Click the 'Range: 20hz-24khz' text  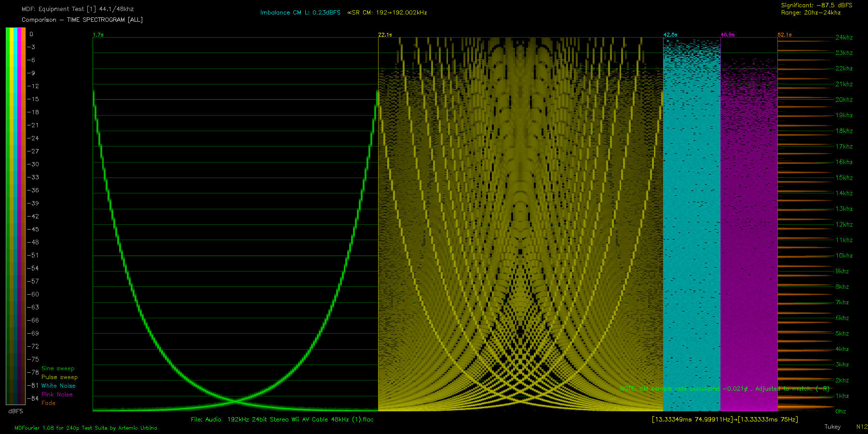click(x=811, y=13)
